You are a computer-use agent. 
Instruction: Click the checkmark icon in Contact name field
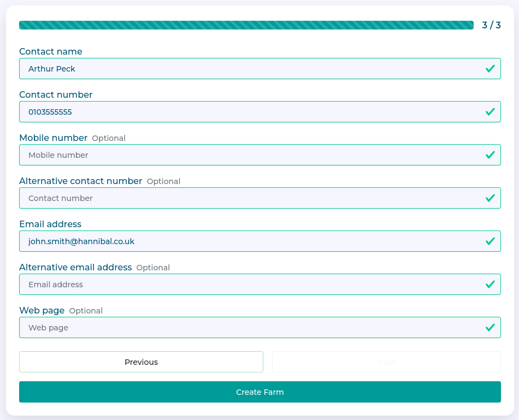[x=490, y=69]
